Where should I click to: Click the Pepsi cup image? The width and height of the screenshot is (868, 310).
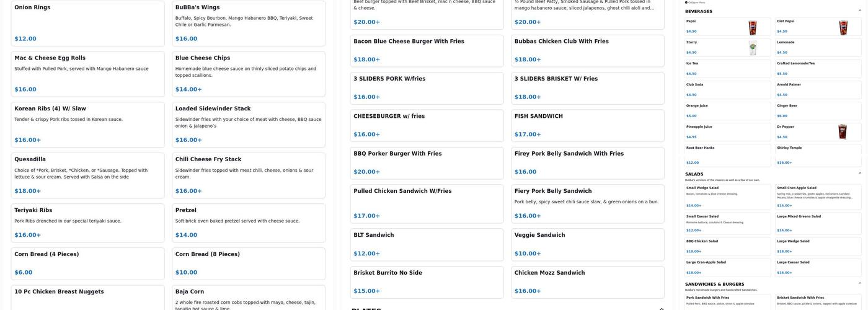point(752,28)
